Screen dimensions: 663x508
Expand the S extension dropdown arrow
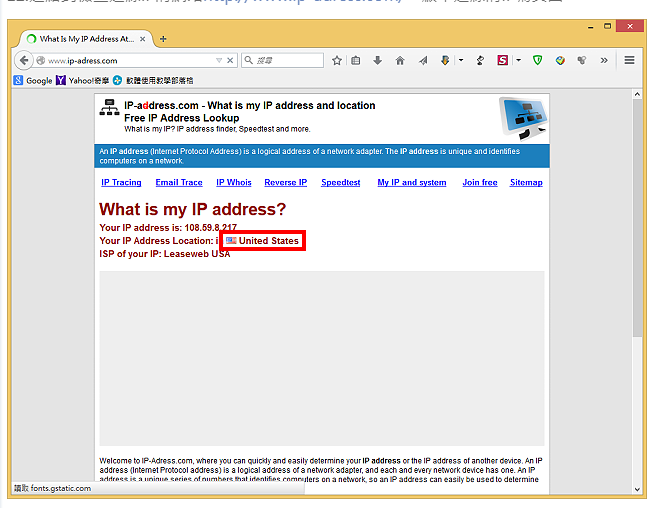coord(518,60)
